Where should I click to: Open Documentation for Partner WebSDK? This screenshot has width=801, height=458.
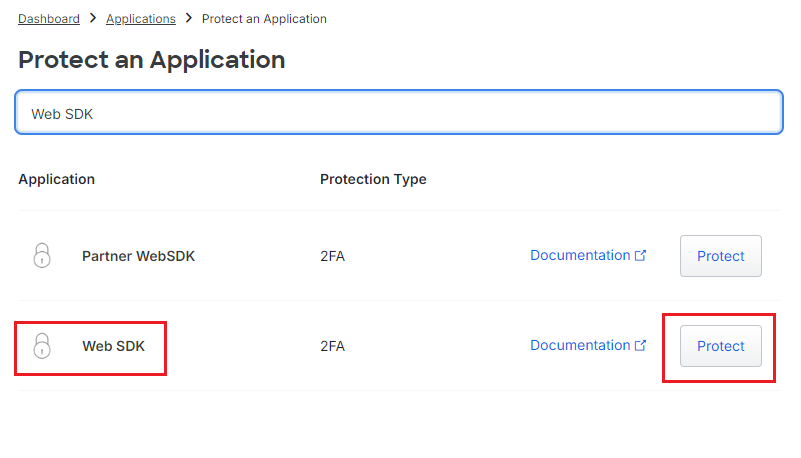click(580, 255)
